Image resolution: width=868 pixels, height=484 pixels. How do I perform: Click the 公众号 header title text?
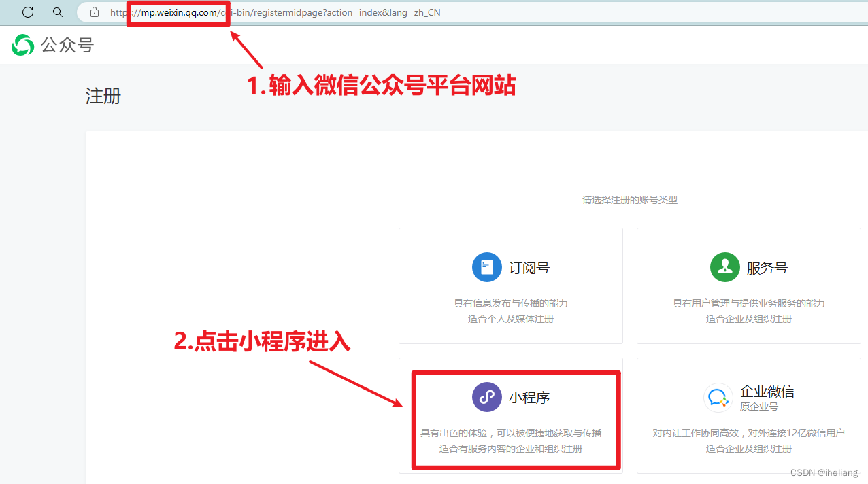[67, 45]
